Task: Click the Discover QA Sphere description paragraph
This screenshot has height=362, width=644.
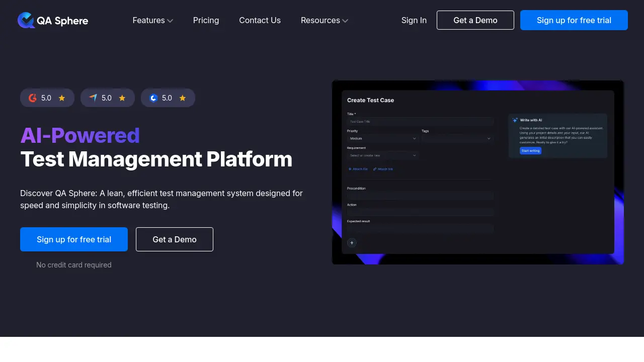Action: tap(162, 199)
